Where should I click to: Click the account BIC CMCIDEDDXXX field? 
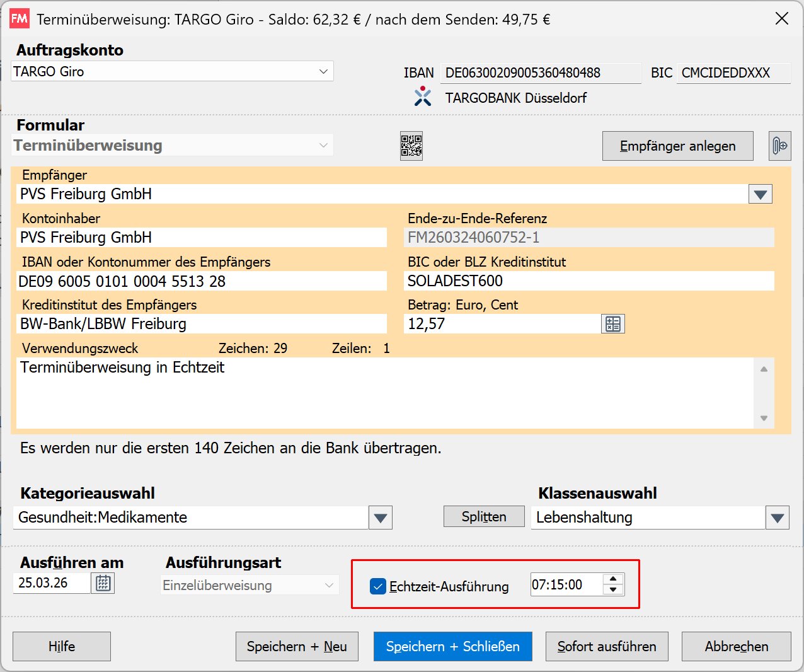pyautogui.click(x=733, y=73)
